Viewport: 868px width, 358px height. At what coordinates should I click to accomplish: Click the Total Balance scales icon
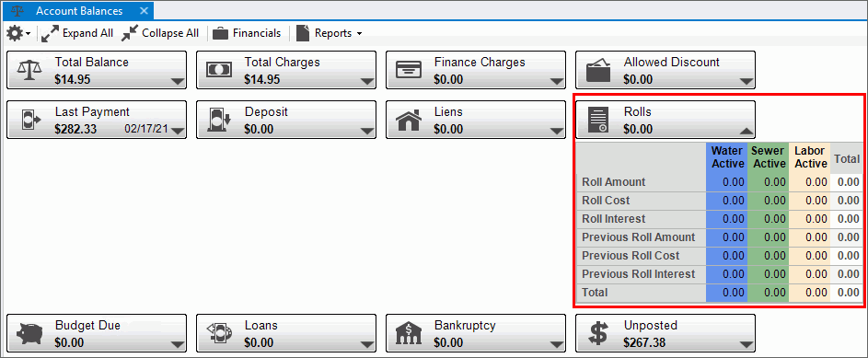pyautogui.click(x=29, y=70)
